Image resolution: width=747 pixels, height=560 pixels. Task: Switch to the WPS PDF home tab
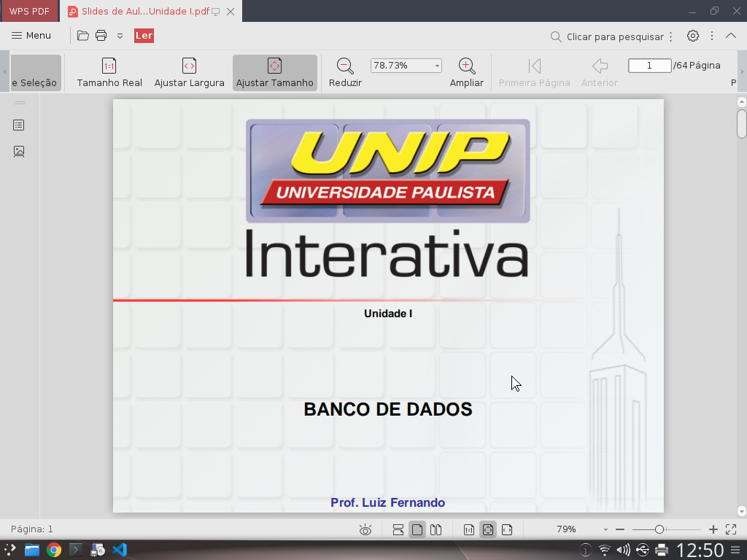coord(29,12)
